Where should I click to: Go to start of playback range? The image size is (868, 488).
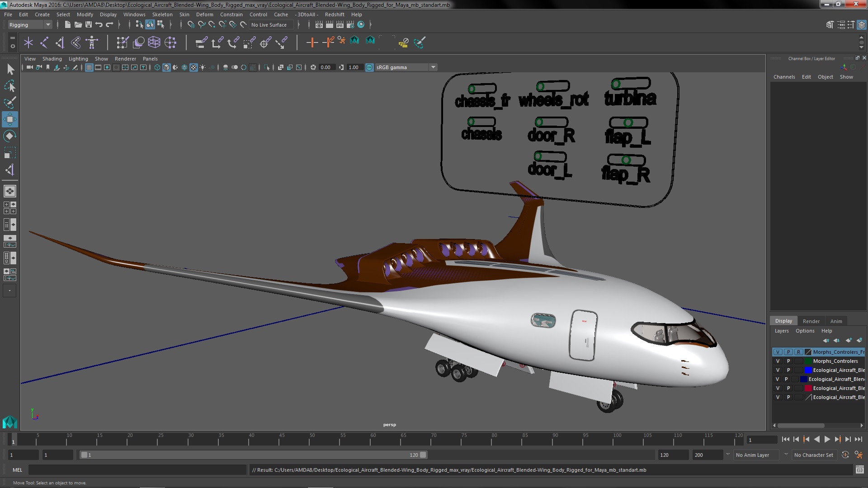(x=785, y=439)
